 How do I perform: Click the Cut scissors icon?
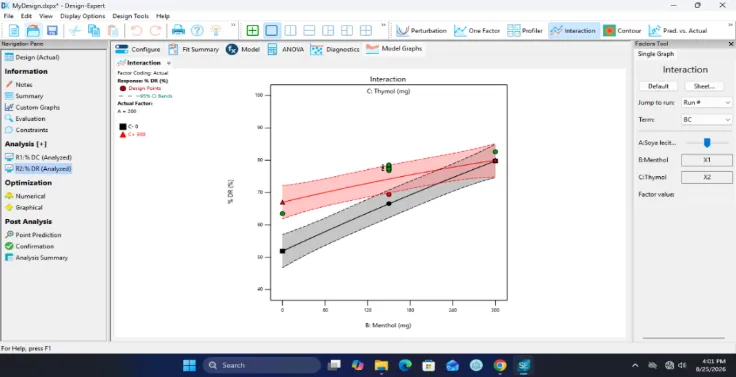click(75, 31)
